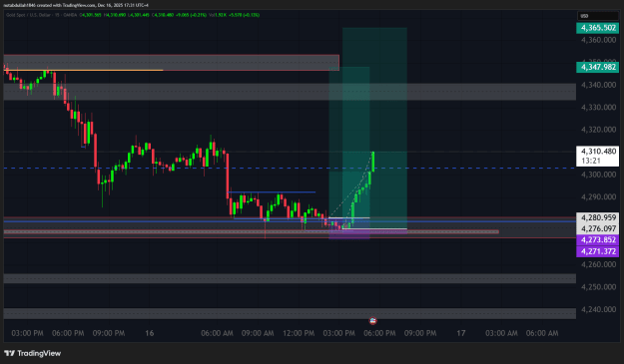Select the 4,347.982 green price label
Image resolution: width=624 pixels, height=364 pixels.
point(597,67)
